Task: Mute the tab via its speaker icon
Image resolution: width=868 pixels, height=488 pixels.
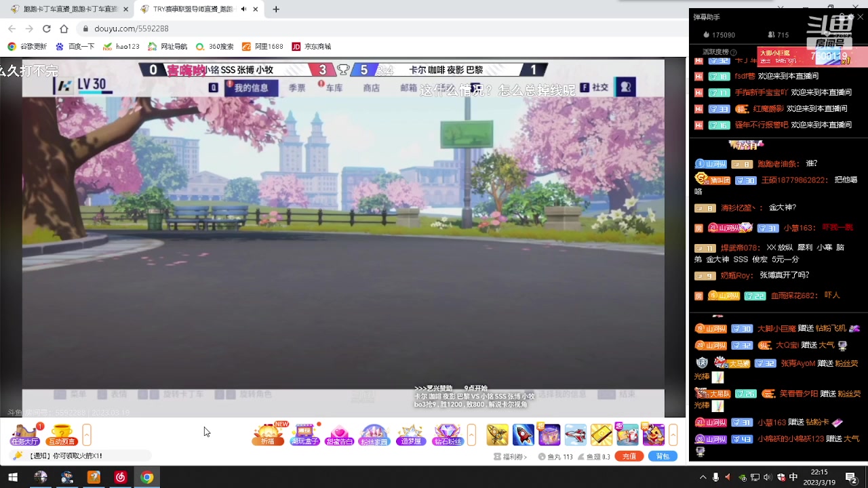Action: coord(243,9)
